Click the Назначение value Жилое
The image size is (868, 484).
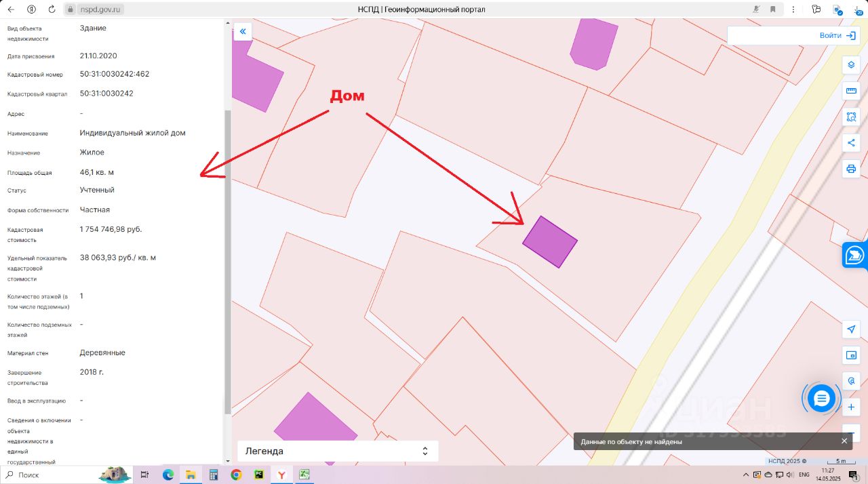(92, 153)
